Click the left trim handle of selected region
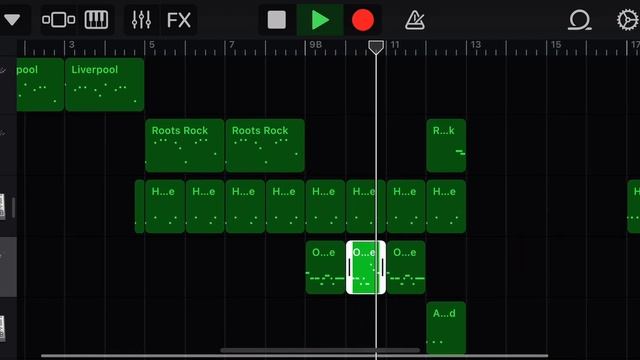 [350, 267]
